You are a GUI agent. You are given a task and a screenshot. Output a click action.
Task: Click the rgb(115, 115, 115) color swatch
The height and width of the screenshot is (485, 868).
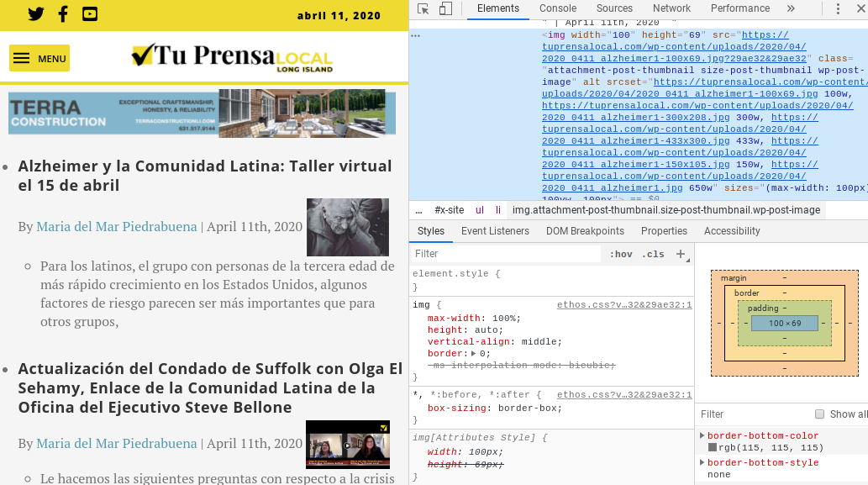[x=713, y=448]
